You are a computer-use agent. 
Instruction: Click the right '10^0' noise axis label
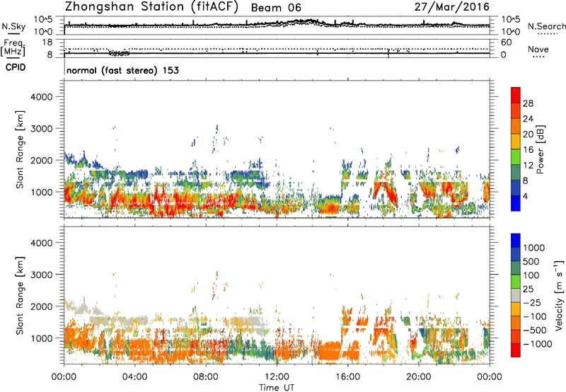pyautogui.click(x=511, y=32)
